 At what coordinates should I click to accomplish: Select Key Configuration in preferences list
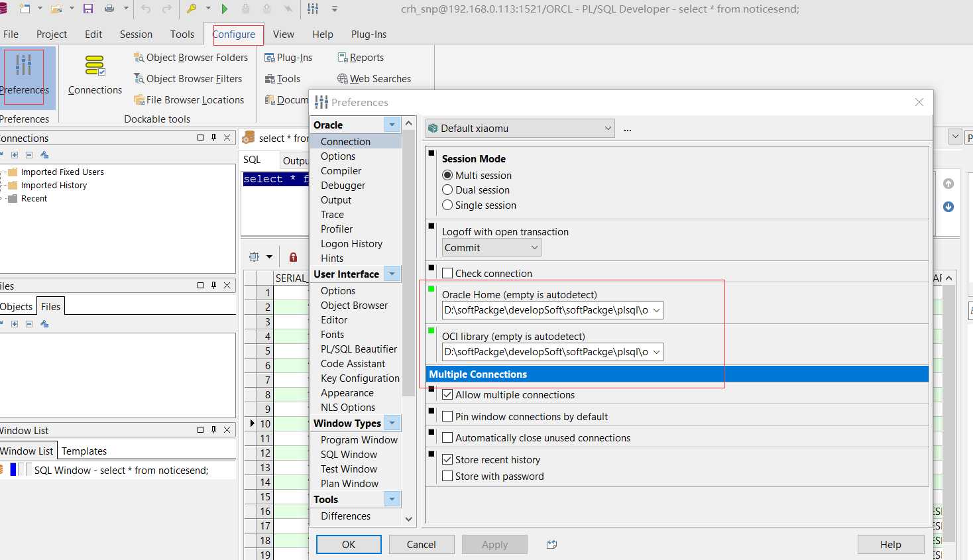coord(360,378)
